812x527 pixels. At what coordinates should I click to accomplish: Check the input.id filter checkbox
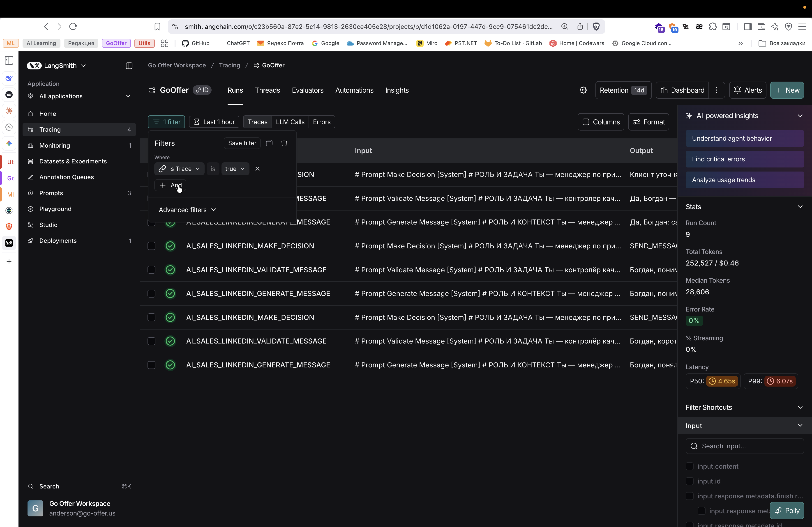coord(690,481)
